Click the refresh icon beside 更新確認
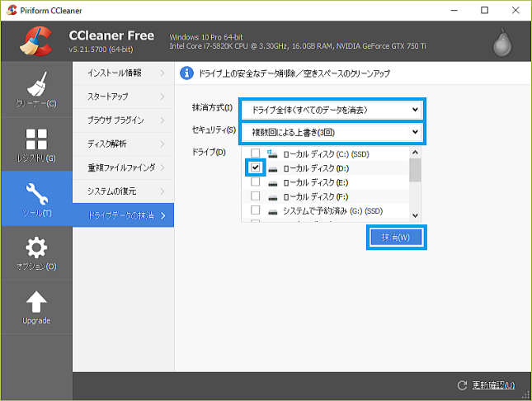This screenshot has height=401, width=532. coord(463,385)
